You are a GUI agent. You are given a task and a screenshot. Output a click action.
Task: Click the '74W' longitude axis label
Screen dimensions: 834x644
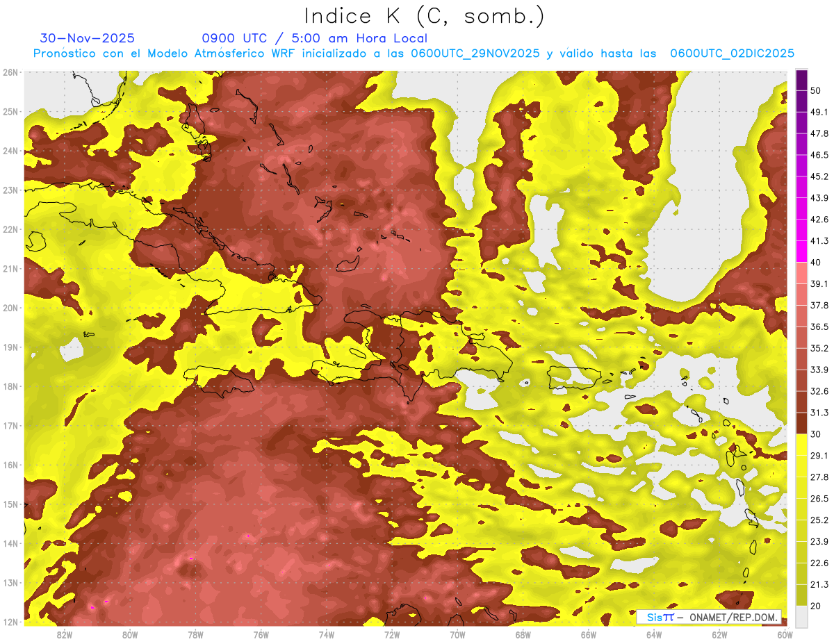[327, 634]
